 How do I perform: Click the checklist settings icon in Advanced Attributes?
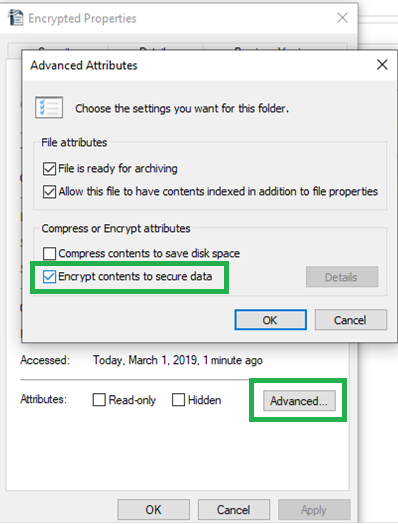tap(49, 108)
